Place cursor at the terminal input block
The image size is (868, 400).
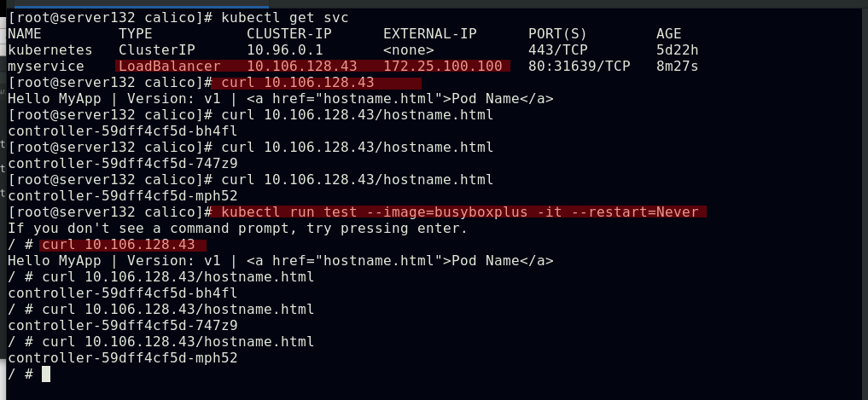pos(46,374)
